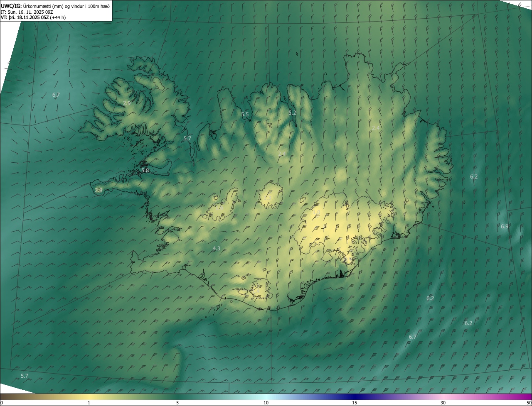Click the brown start of the color scale

coord(8,396)
